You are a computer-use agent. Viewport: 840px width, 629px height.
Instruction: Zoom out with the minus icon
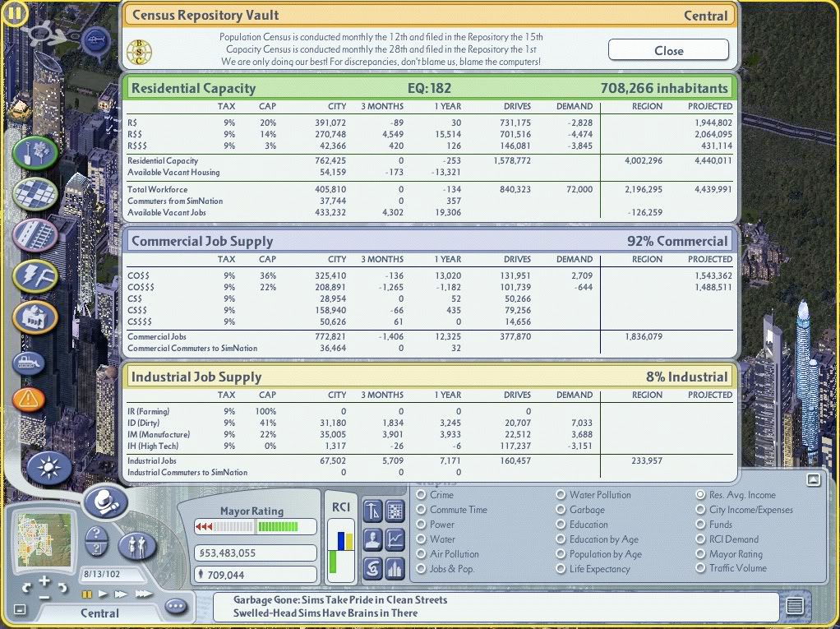pyautogui.click(x=44, y=596)
